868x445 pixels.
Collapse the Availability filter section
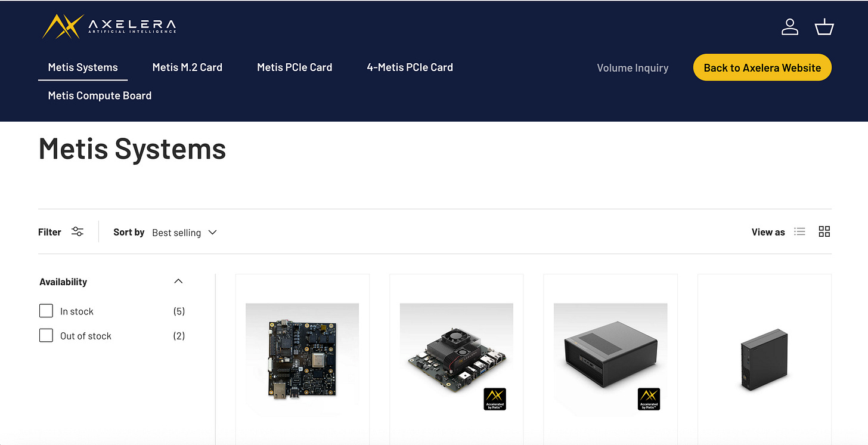click(x=178, y=281)
